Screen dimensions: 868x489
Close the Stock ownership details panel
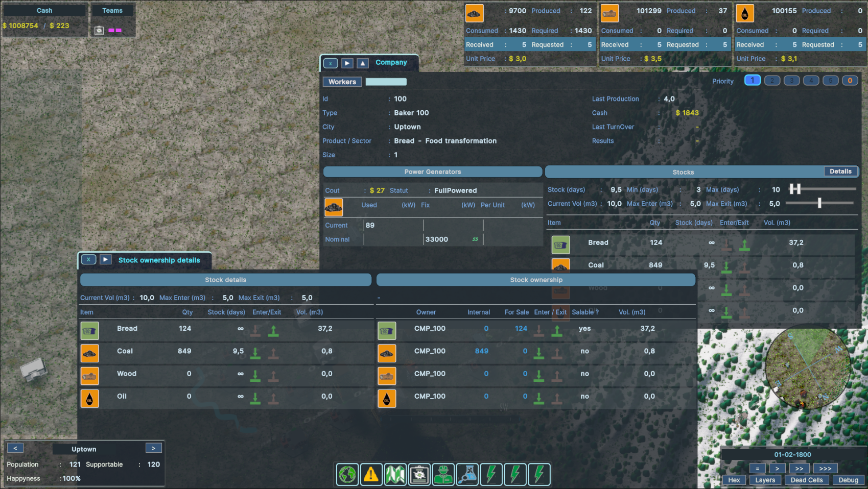coord(88,259)
